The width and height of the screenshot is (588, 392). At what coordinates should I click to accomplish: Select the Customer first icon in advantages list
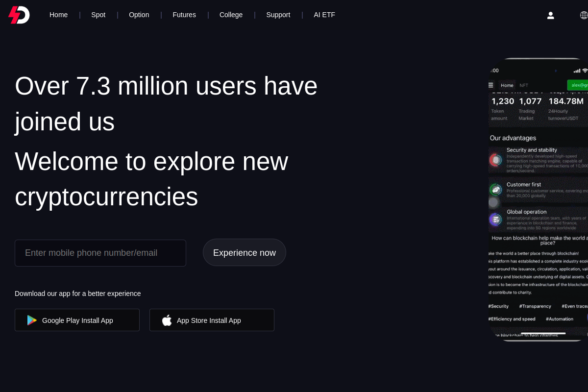496,191
